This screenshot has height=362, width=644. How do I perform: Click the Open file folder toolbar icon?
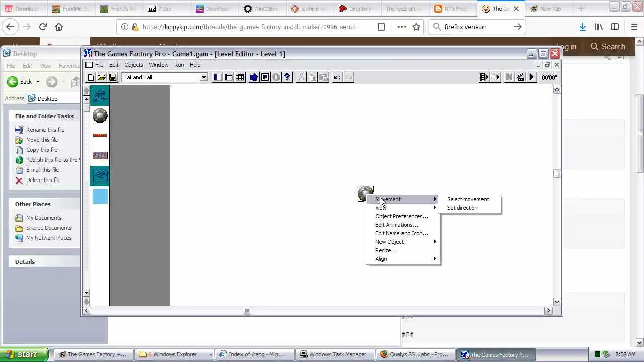(x=101, y=77)
